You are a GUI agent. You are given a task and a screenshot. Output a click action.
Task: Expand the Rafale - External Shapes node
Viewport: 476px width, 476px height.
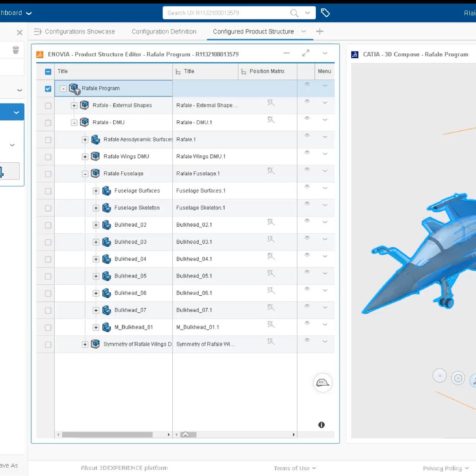click(74, 106)
